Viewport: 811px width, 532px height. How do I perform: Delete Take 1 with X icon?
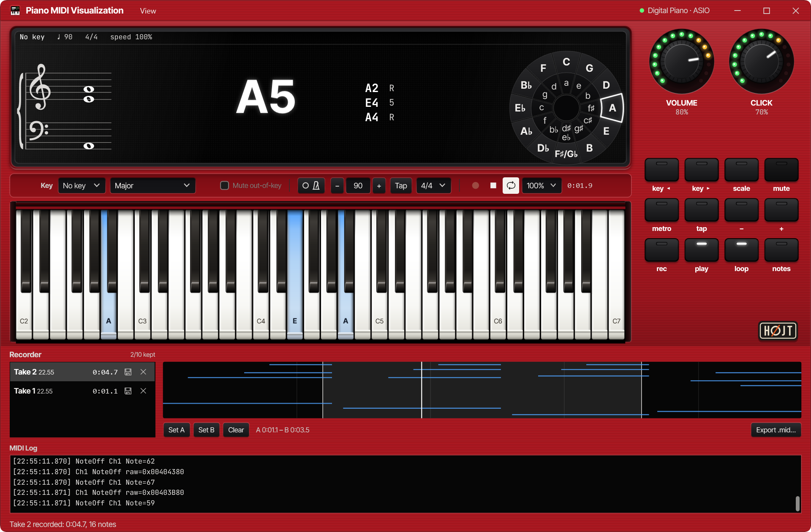point(143,391)
